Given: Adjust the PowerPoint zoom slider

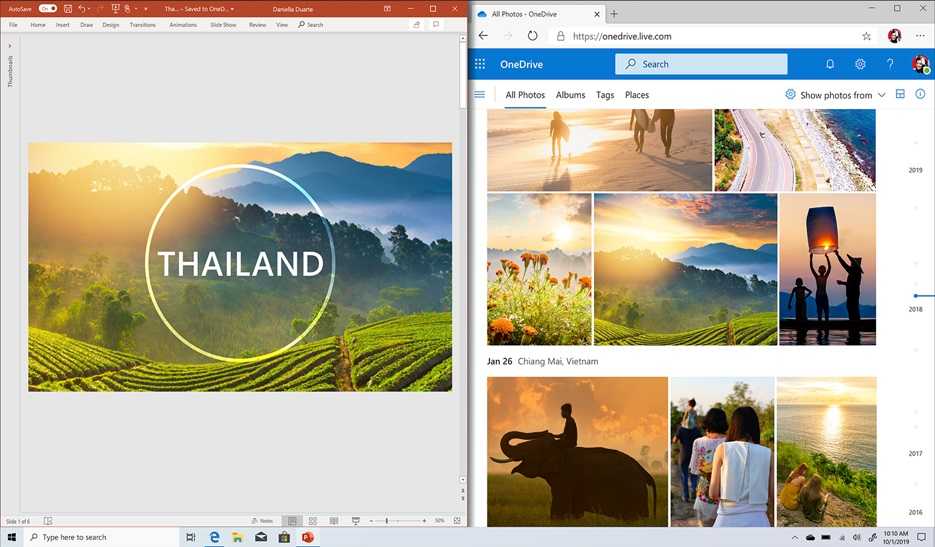Looking at the screenshot, I should pyautogui.click(x=387, y=521).
